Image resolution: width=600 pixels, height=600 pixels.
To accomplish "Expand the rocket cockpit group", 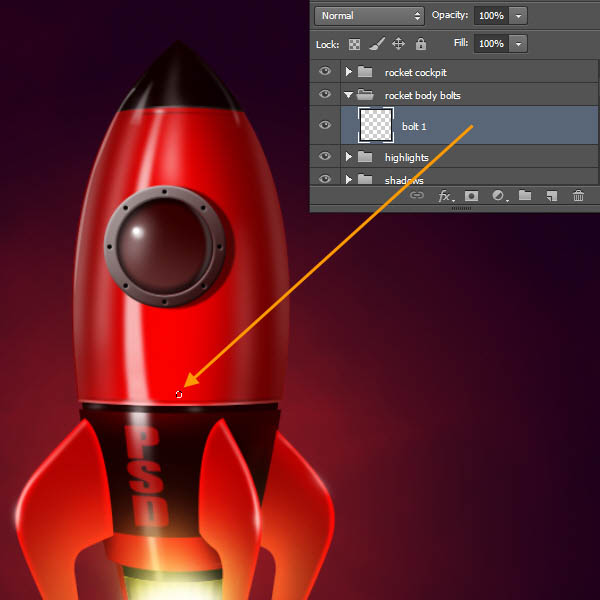I will pyautogui.click(x=348, y=72).
